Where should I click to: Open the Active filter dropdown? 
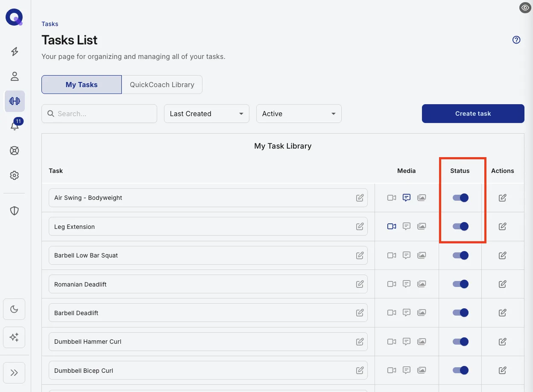pos(299,114)
